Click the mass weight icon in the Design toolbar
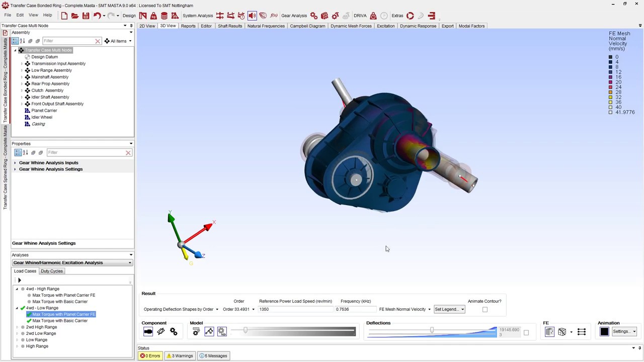This screenshot has width=644, height=362. (x=153, y=16)
